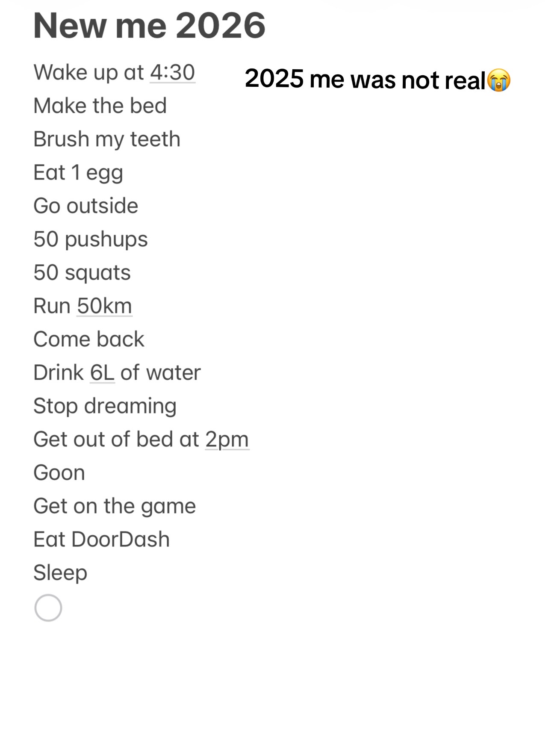560x738 pixels.
Task: Click the 'Come back' line
Action: click(89, 339)
